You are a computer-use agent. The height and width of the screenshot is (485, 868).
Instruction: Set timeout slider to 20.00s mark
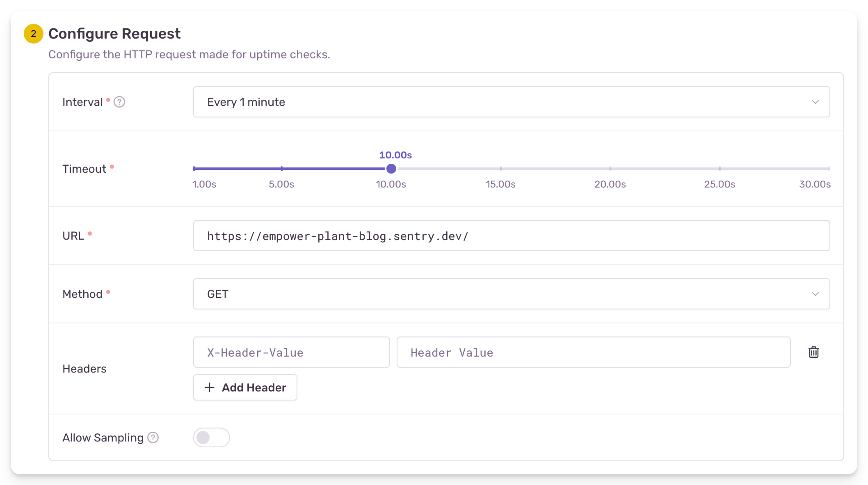click(610, 169)
